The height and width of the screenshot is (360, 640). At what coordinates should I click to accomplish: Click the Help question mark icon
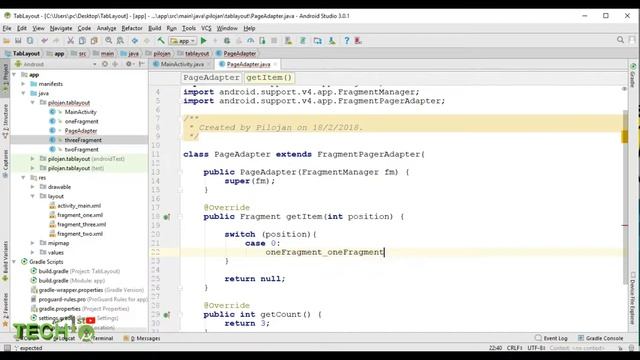click(x=347, y=41)
